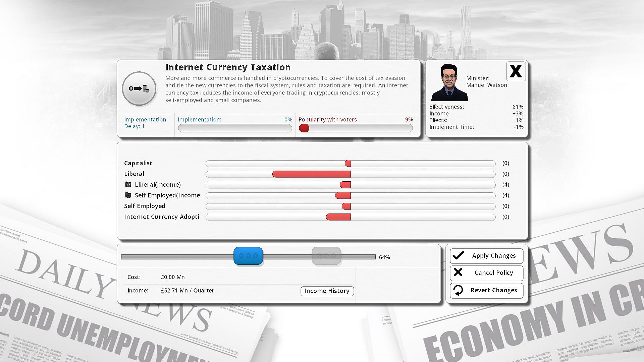
Task: Close the policy window with X
Action: 516,71
